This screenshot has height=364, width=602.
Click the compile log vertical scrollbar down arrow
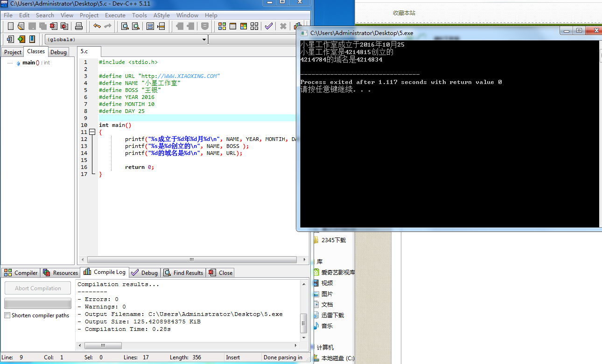pos(304,337)
